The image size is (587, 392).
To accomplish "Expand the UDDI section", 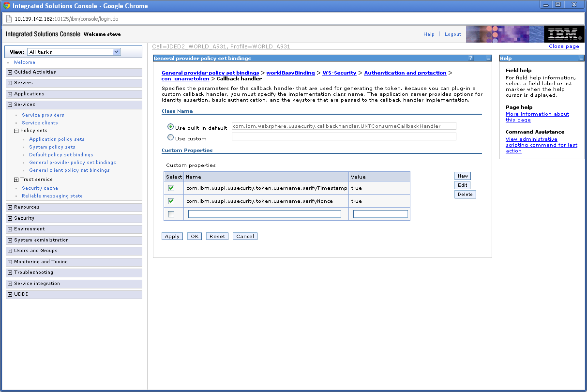I will [10, 294].
